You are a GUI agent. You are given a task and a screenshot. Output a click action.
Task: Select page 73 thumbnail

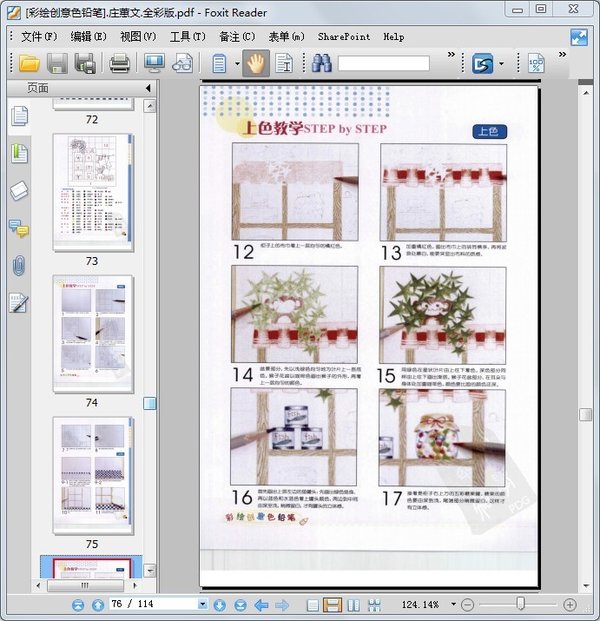click(93, 192)
